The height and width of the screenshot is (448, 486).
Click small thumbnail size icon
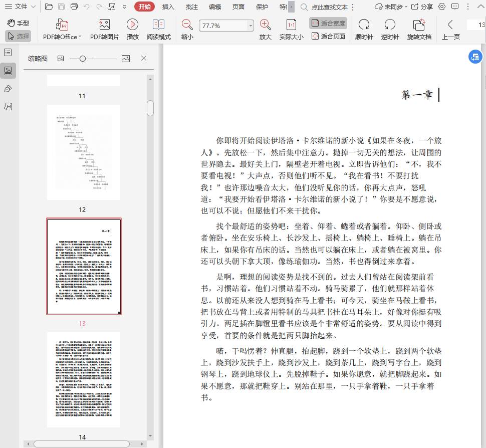pos(61,58)
